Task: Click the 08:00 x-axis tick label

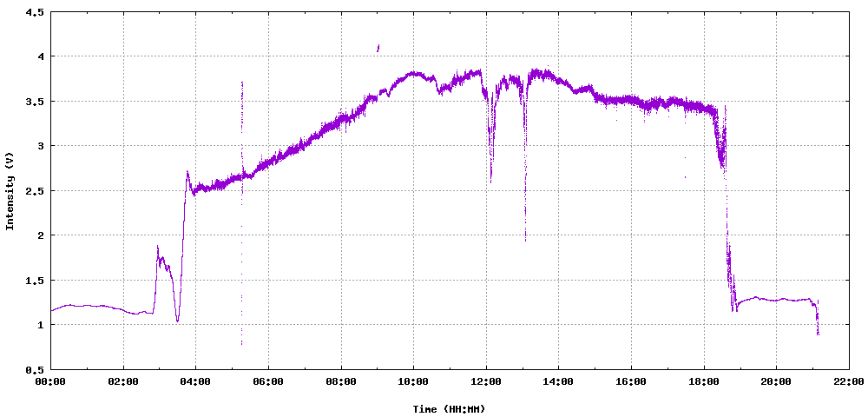Action: pyautogui.click(x=341, y=381)
